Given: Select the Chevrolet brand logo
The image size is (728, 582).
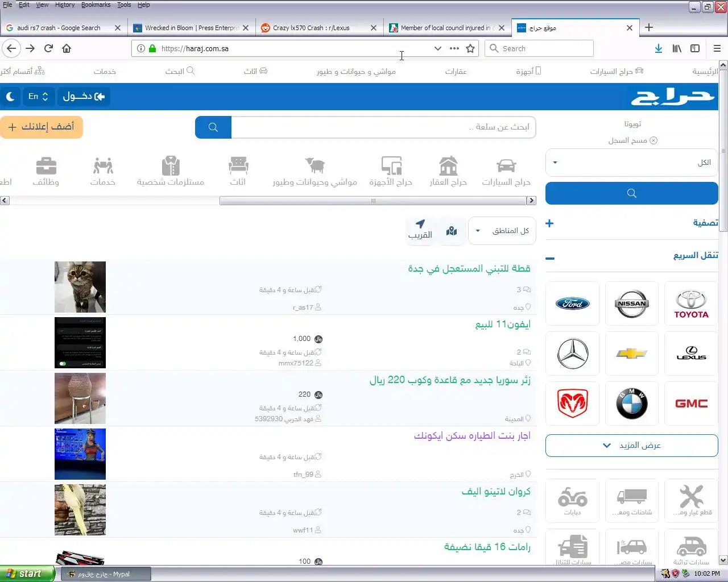Looking at the screenshot, I should coord(632,354).
